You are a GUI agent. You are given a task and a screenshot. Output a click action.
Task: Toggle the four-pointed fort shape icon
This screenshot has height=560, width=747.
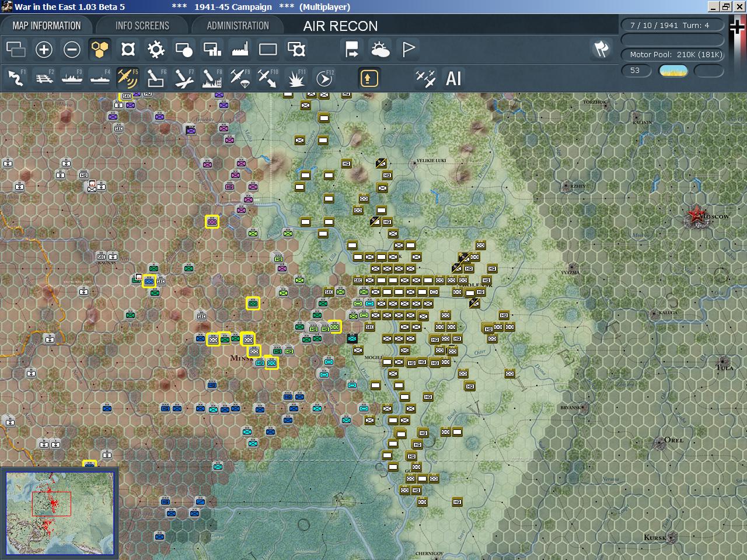pyautogui.click(x=128, y=50)
